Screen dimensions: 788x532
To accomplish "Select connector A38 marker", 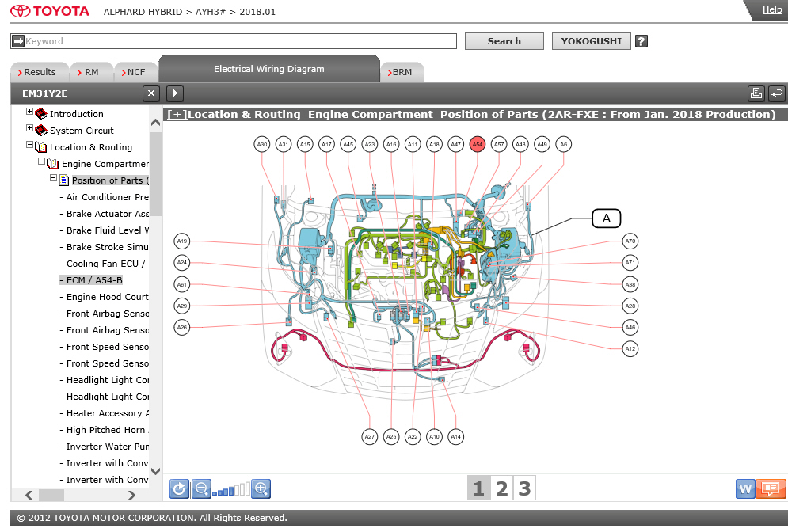I will pyautogui.click(x=630, y=284).
